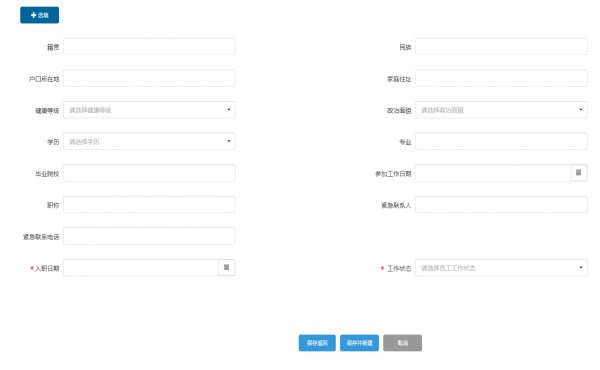Focus the 职称 text field
Screen dimensions: 600x370
(x=149, y=205)
